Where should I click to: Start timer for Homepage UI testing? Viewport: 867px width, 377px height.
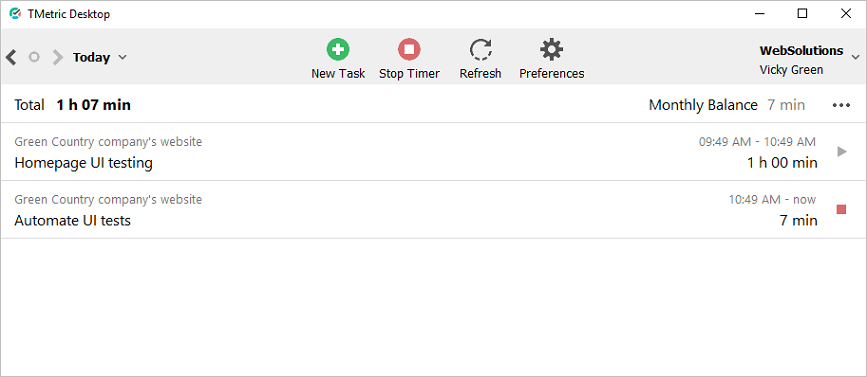pos(842,151)
